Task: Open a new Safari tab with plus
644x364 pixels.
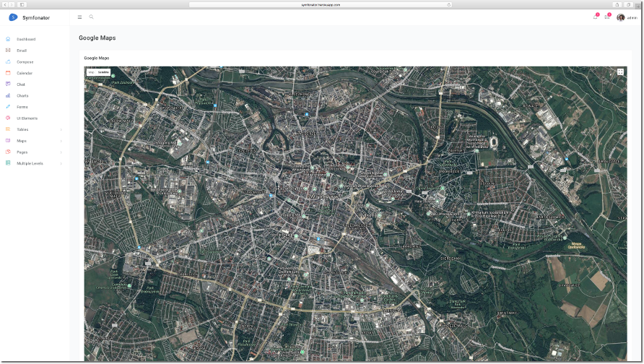Action: [x=638, y=5]
